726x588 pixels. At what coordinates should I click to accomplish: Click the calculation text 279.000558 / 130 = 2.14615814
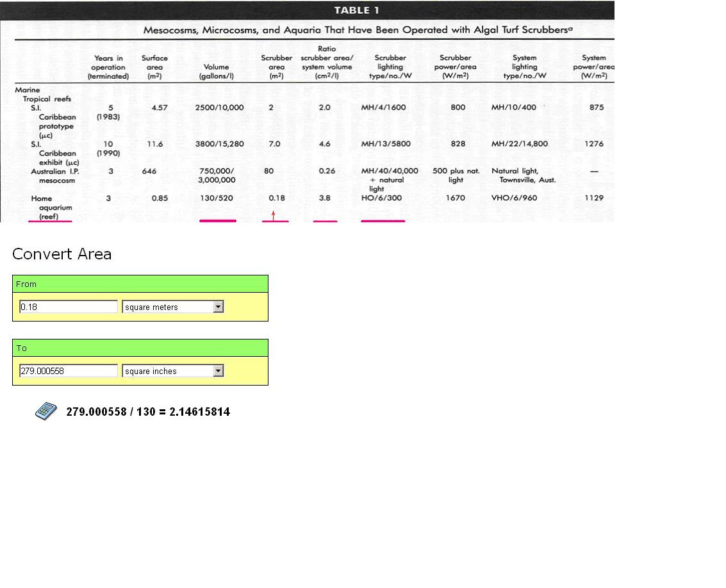(148, 412)
